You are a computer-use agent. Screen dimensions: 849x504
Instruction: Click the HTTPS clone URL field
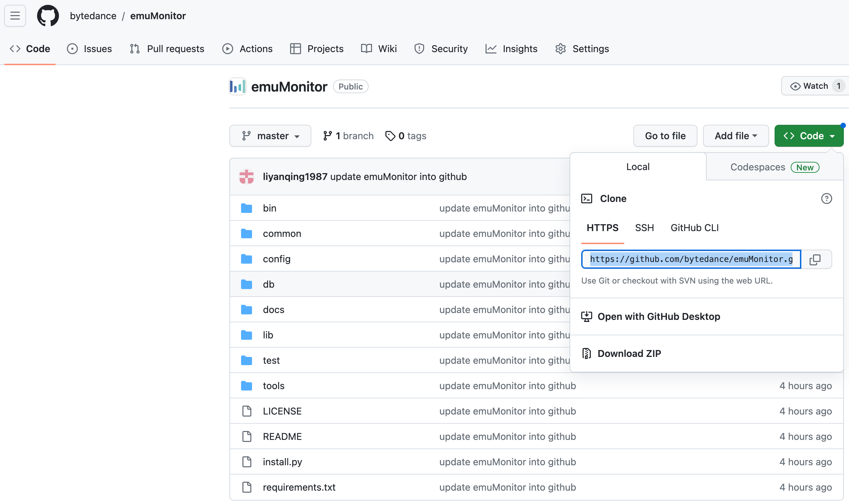[x=691, y=259]
